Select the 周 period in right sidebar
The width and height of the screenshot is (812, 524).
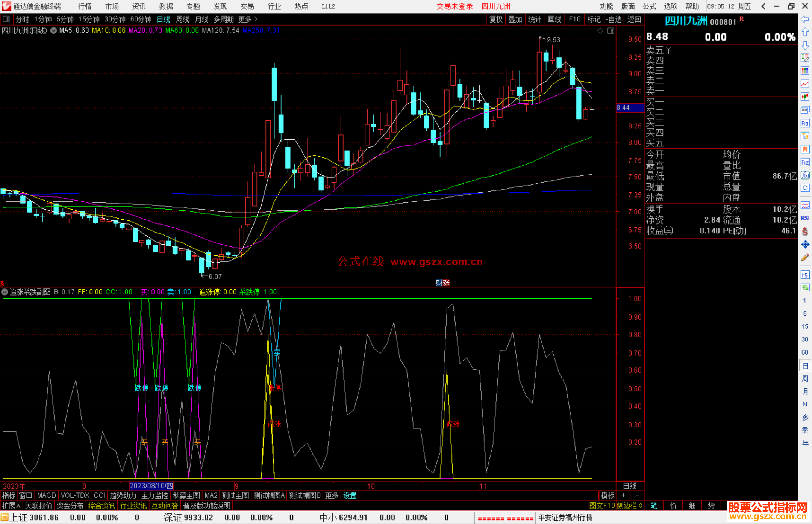pyautogui.click(x=805, y=378)
